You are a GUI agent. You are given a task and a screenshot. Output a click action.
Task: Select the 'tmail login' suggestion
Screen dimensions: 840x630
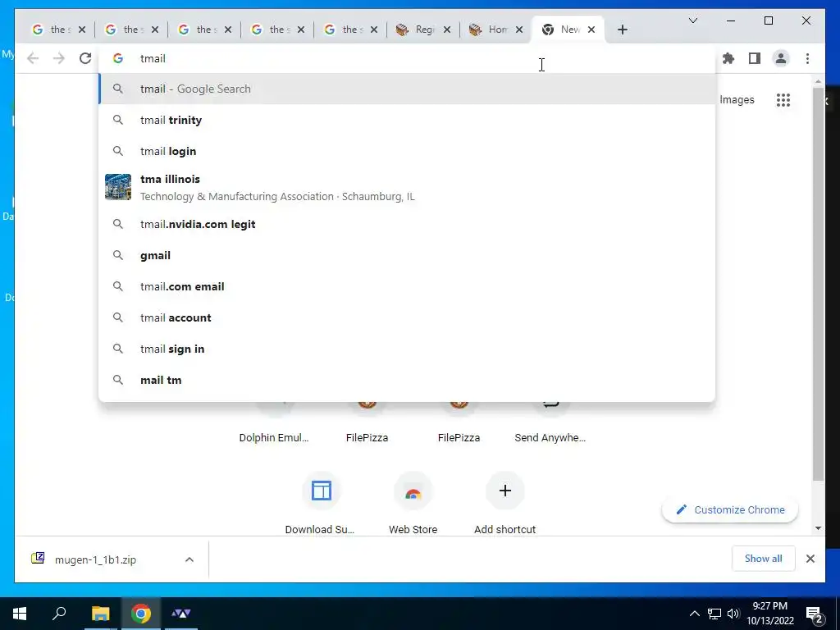click(407, 151)
